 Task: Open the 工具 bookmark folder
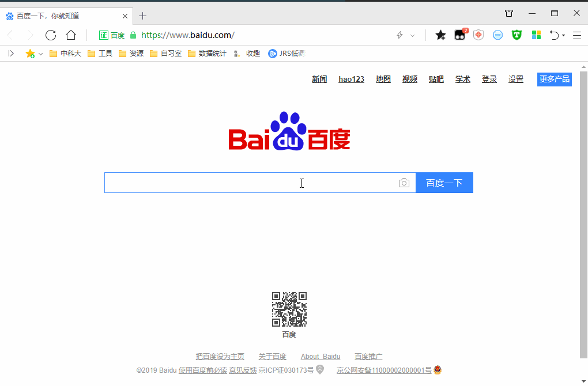(x=100, y=54)
